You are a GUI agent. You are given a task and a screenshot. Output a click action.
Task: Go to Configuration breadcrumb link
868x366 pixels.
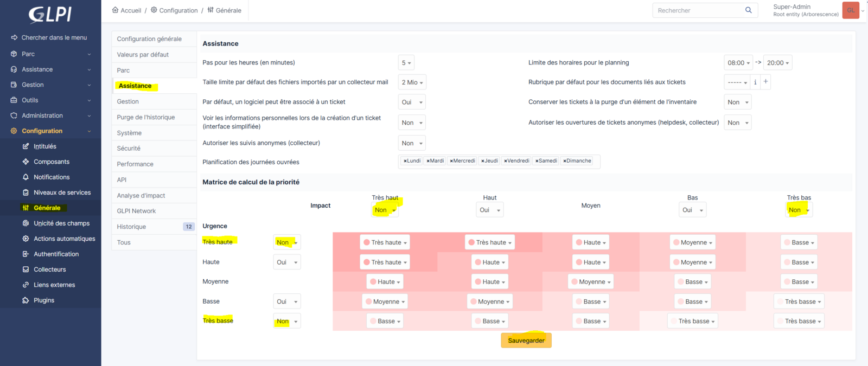178,10
